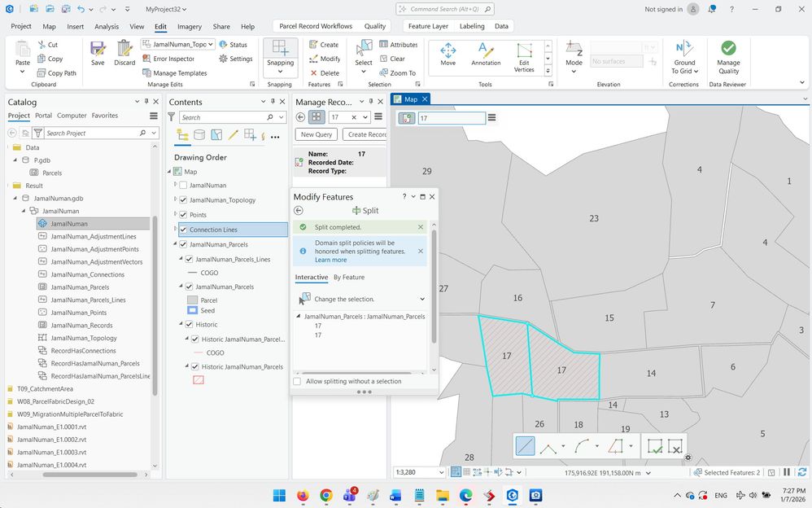The height and width of the screenshot is (508, 812).
Task: Choose the Edit Vertices tool
Action: click(x=524, y=54)
